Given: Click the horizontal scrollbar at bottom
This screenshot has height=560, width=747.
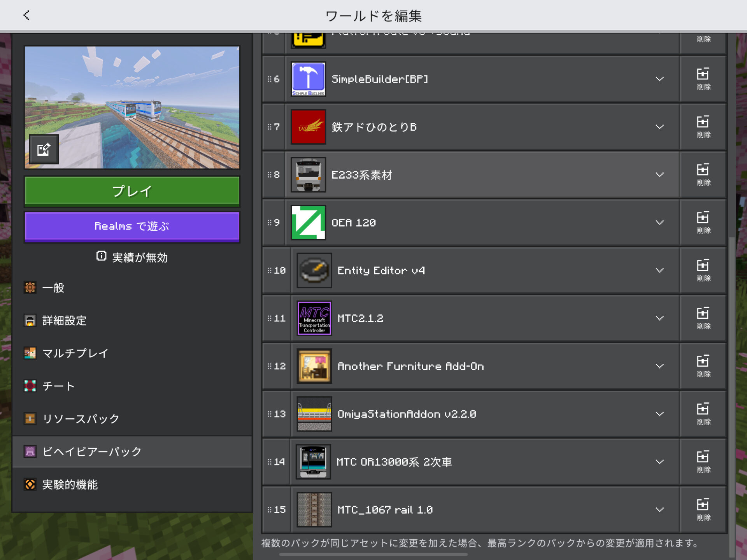Looking at the screenshot, I should (373, 555).
